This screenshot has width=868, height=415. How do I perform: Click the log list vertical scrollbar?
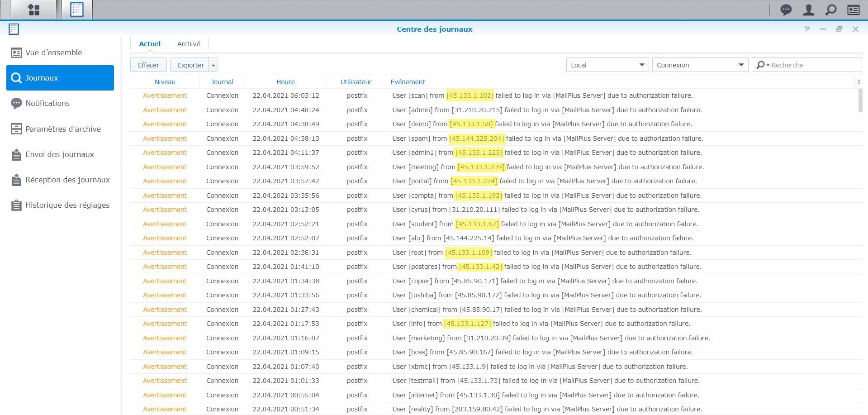[860, 100]
